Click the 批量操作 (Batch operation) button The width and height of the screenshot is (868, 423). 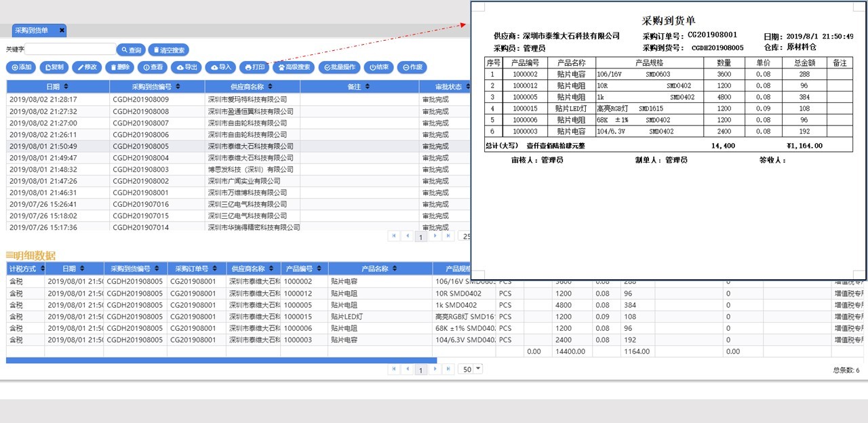[339, 67]
